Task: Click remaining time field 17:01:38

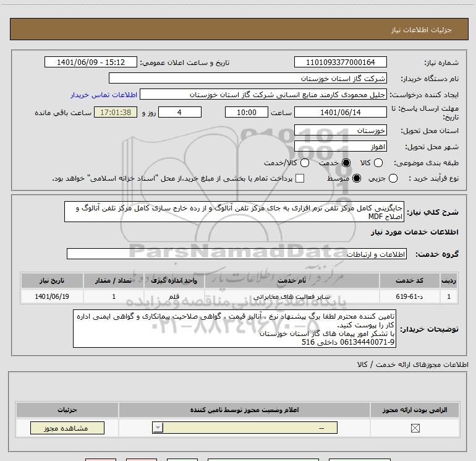Action: tap(116, 112)
